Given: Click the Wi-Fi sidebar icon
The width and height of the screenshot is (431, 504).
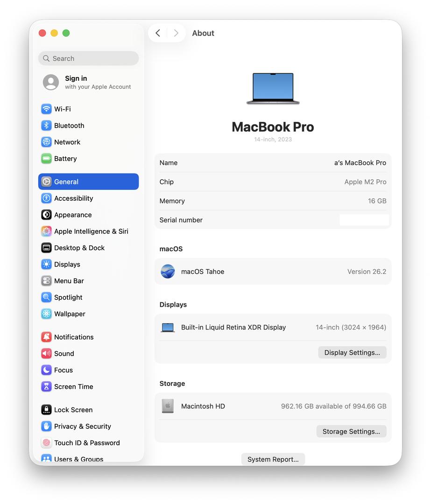Looking at the screenshot, I should 46,109.
